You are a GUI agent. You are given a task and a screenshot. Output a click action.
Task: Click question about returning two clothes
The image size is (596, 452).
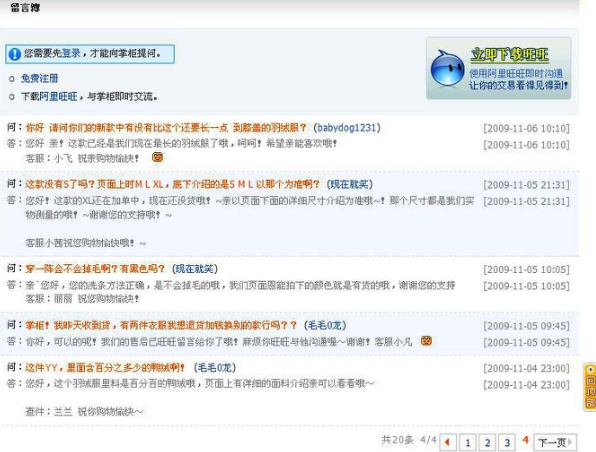point(161,325)
